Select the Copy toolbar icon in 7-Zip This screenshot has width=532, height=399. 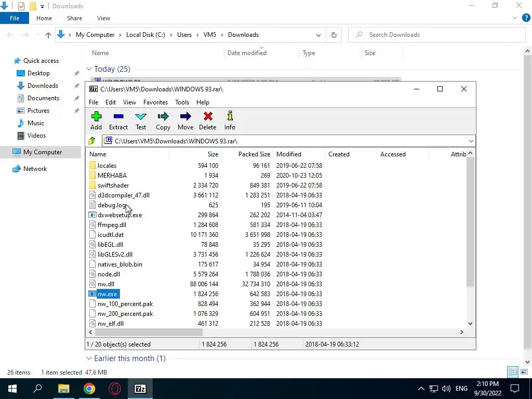pyautogui.click(x=163, y=121)
